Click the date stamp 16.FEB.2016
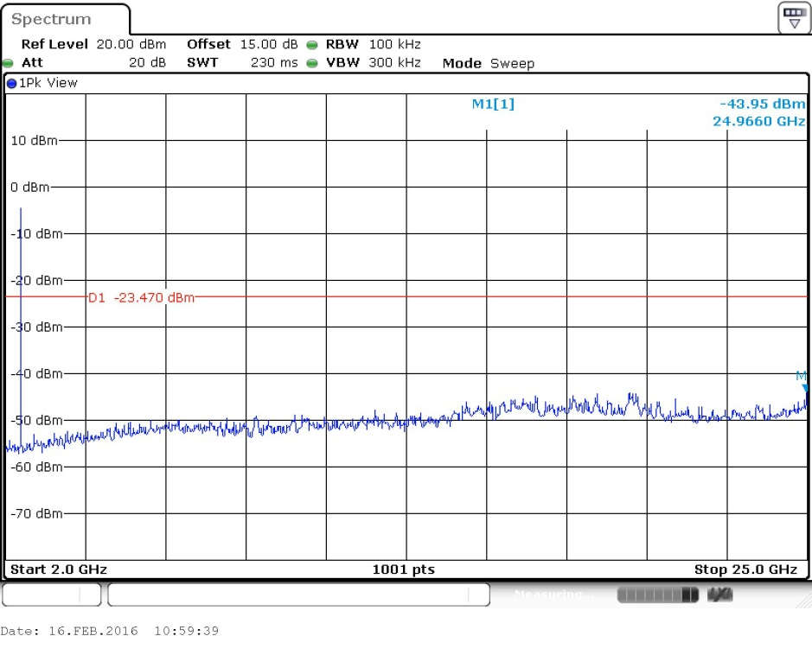The height and width of the screenshot is (655, 812). click(93, 631)
